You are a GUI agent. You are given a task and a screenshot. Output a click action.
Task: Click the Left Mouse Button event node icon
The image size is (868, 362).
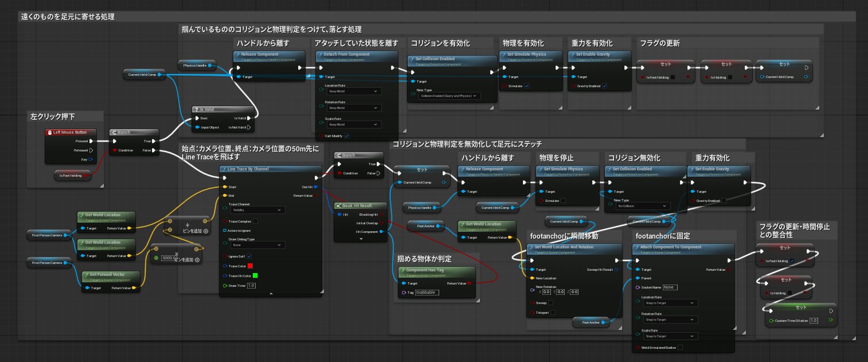coord(49,133)
